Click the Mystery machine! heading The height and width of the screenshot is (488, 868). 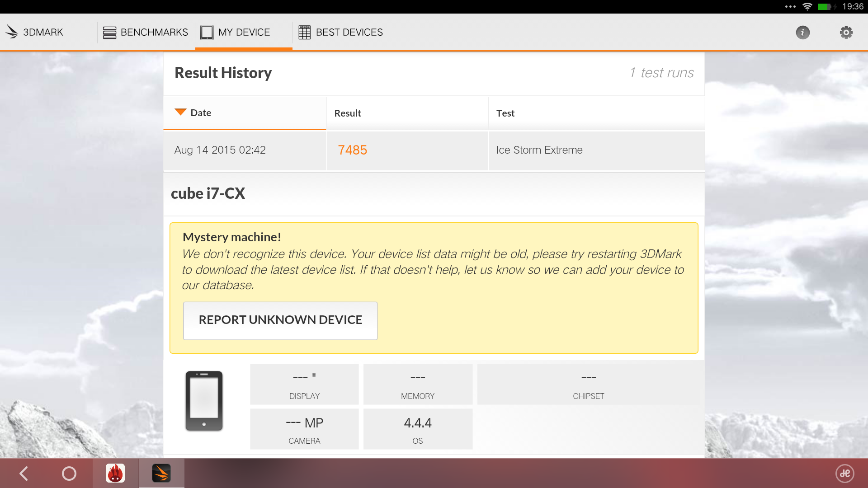tap(232, 237)
